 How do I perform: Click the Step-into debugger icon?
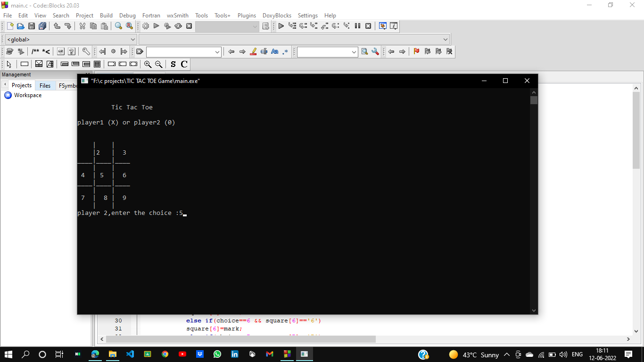pyautogui.click(x=313, y=26)
